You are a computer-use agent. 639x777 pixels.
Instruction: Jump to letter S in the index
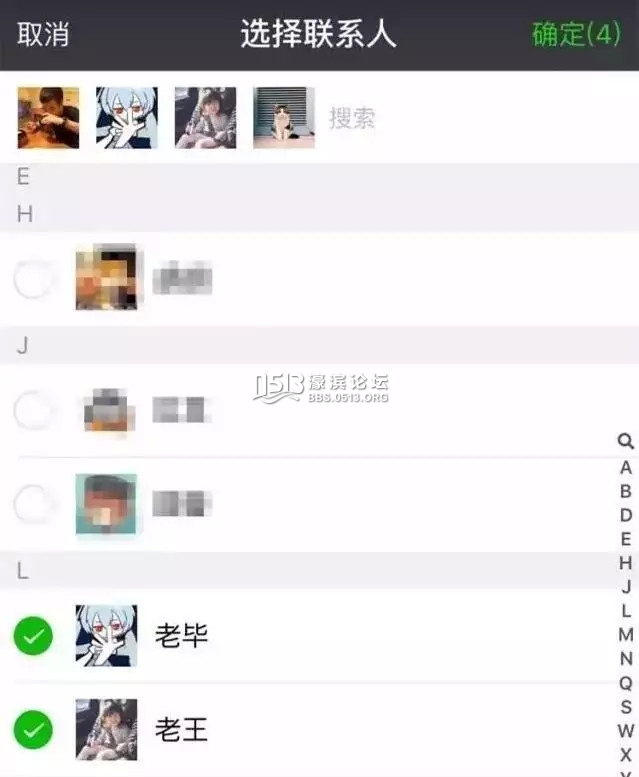(626, 707)
